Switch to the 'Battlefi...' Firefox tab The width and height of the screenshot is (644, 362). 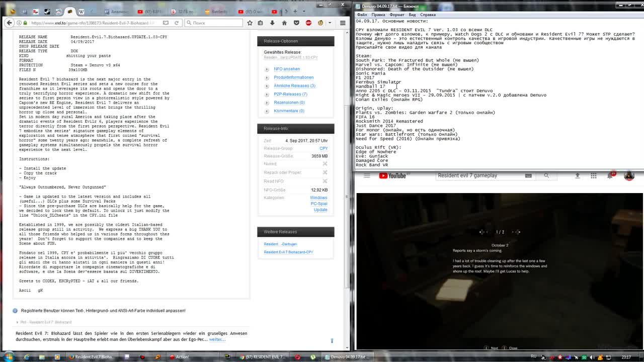216,11
